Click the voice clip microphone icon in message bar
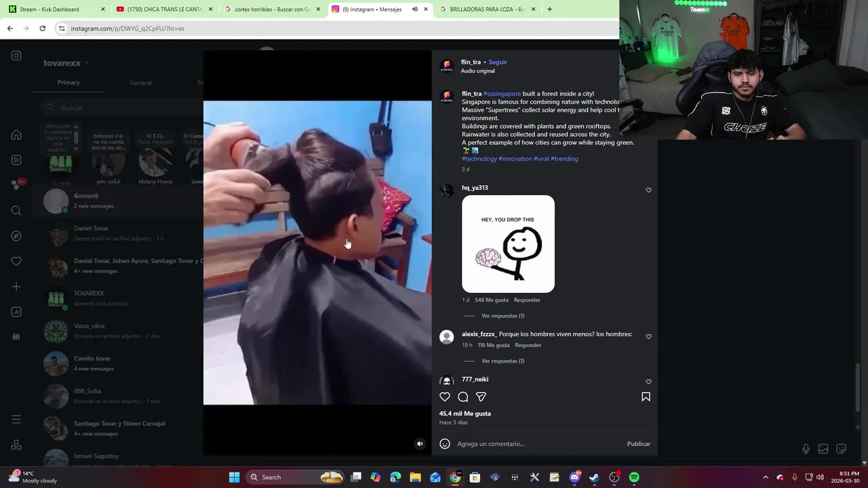The image size is (868, 488). (x=806, y=449)
